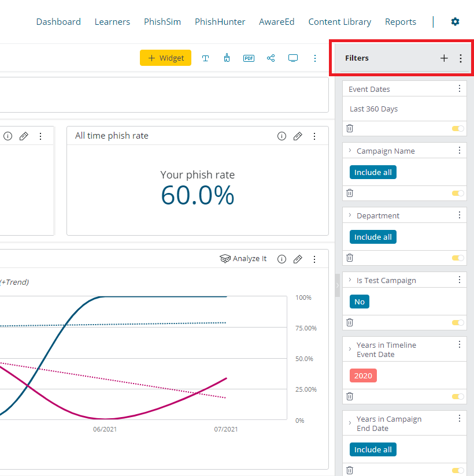
Task: Click the Analyze It goggles icon
Action: click(225, 258)
